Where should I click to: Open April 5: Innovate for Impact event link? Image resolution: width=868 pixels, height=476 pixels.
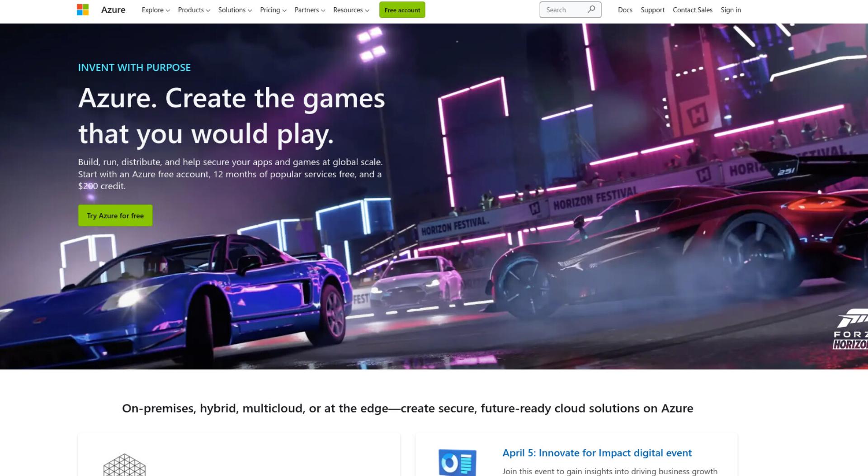point(597,453)
